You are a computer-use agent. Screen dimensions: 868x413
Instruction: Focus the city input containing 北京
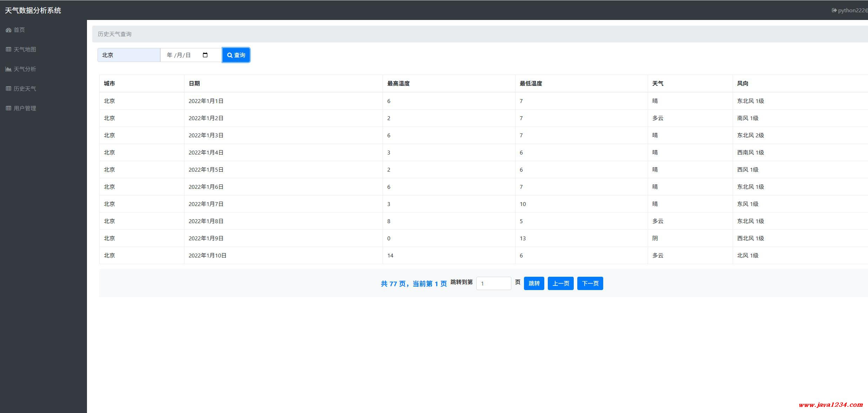129,55
